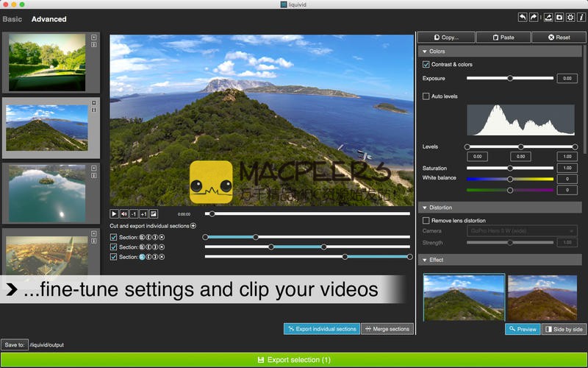Switch to the Basic tab
The height and width of the screenshot is (368, 588).
[12, 19]
